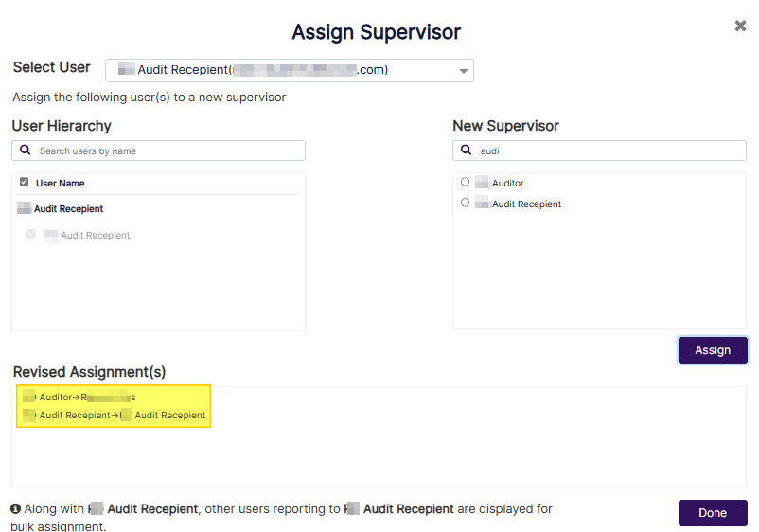Image resolution: width=759 pixels, height=532 pixels.
Task: Click the User Name column header
Action: (x=60, y=184)
